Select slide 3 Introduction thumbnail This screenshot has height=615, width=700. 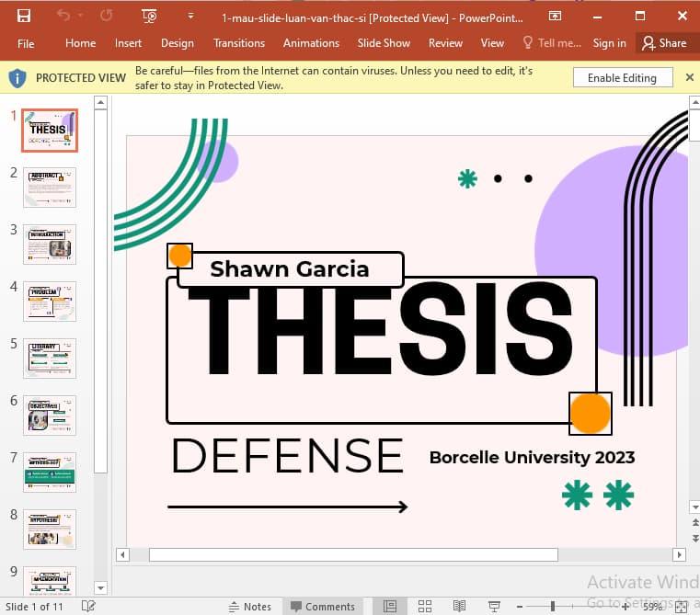50,244
